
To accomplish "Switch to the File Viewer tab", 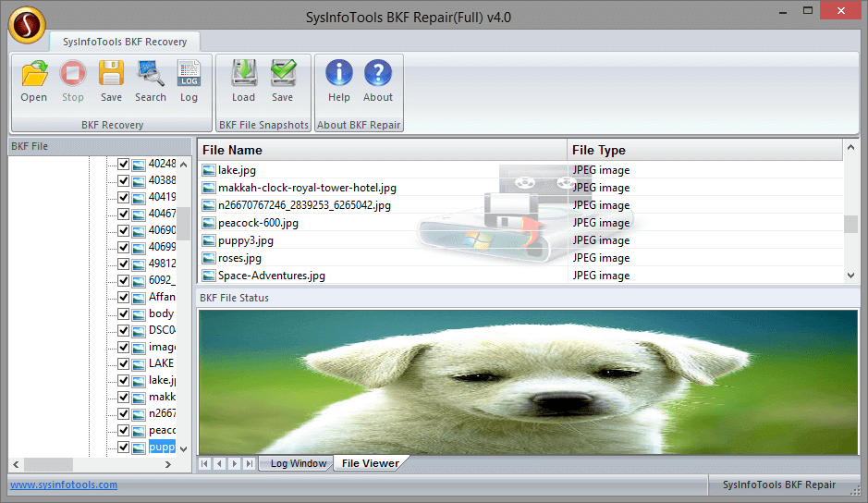I will 371,463.
